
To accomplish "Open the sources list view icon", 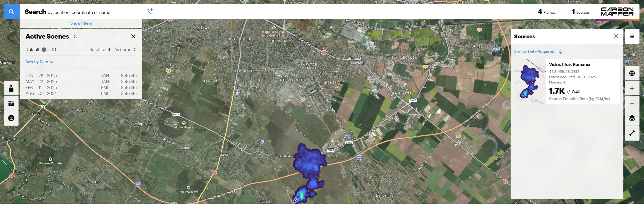I will [632, 36].
